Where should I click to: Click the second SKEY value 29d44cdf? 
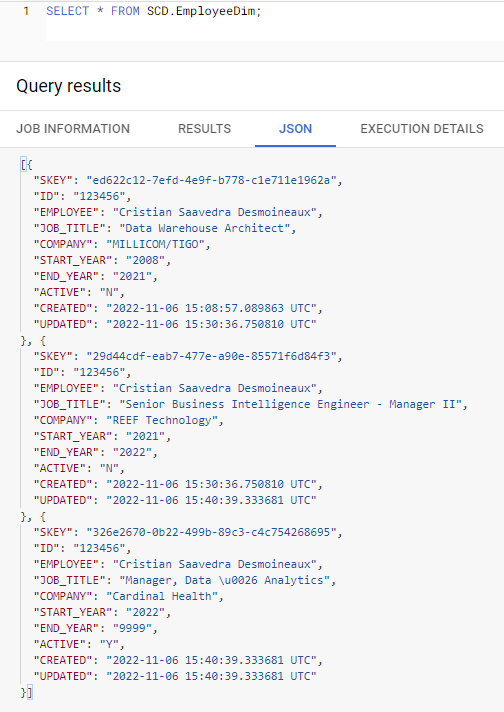point(211,356)
